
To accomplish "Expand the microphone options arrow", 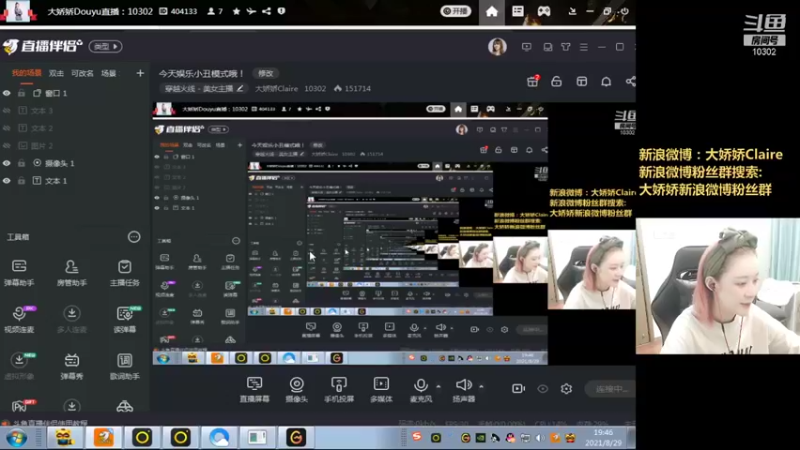I will click(438, 386).
